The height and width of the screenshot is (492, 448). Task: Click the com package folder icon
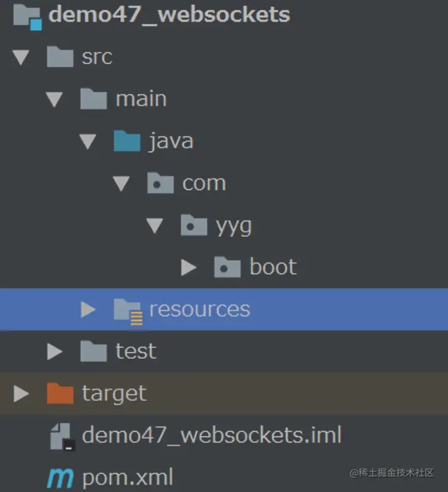pyautogui.click(x=160, y=183)
